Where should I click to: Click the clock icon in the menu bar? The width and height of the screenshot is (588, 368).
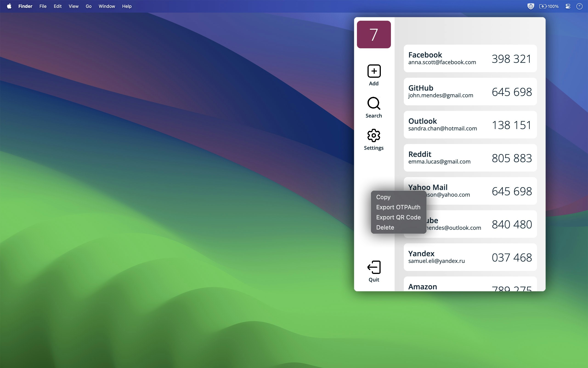tap(580, 6)
